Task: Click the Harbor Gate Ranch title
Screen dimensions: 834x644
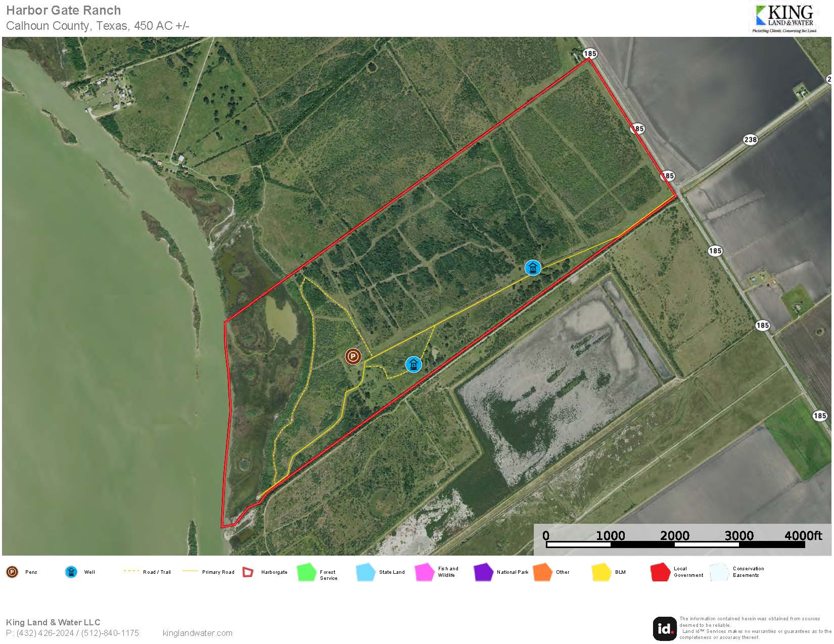Action: pyautogui.click(x=64, y=11)
